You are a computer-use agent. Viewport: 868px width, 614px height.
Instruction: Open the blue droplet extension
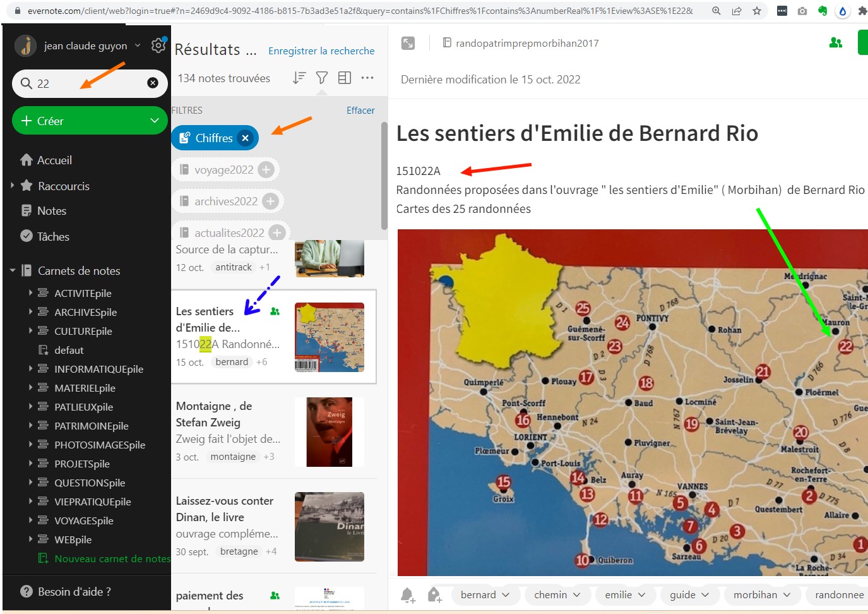[843, 11]
